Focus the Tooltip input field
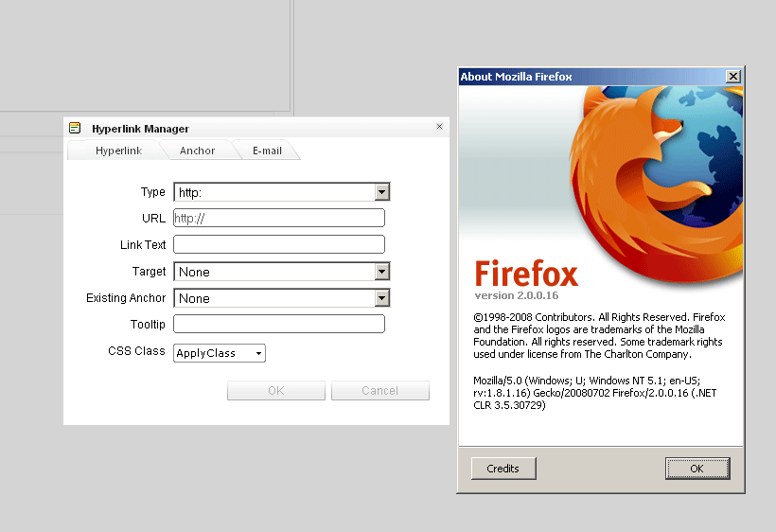The height and width of the screenshot is (532, 776). [279, 324]
